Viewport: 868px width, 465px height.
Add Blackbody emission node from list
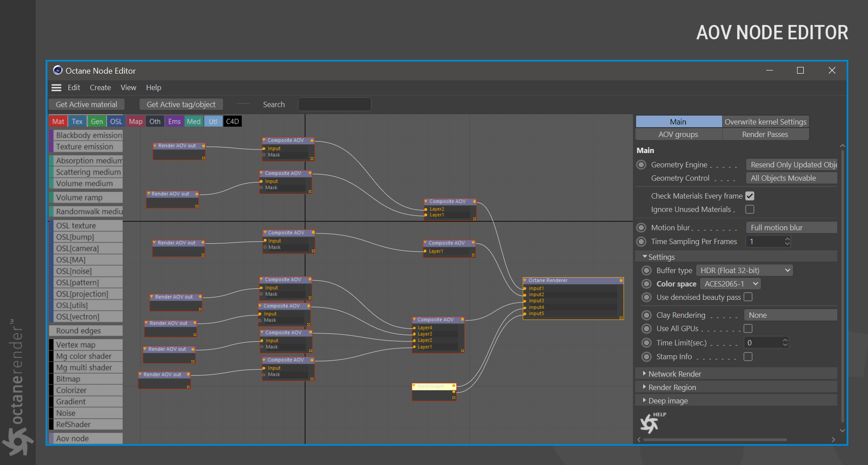[86, 135]
